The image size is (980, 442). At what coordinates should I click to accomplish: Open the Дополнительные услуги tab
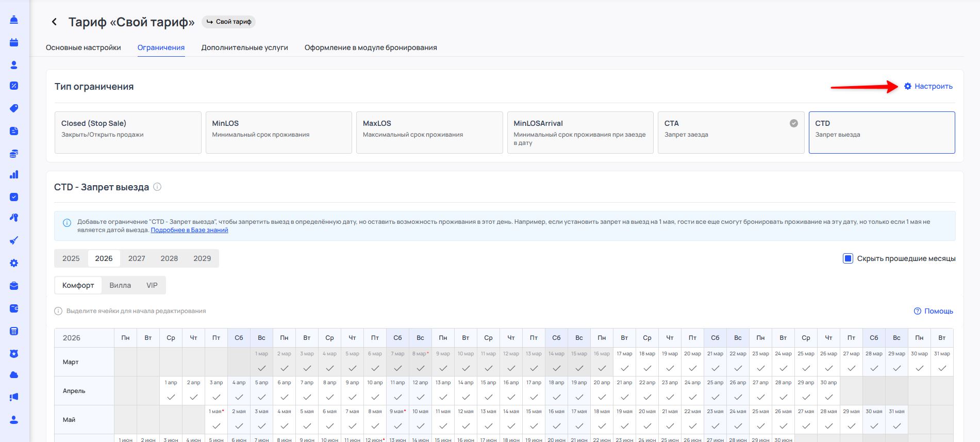244,47
